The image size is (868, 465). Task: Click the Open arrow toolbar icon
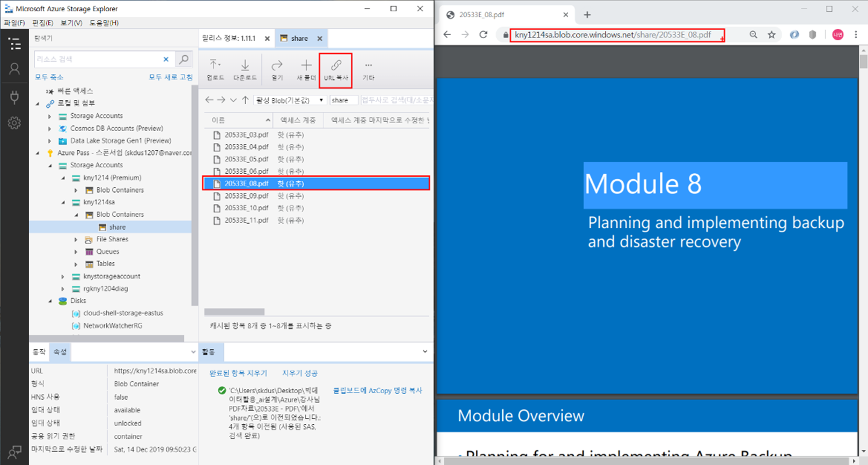click(277, 70)
